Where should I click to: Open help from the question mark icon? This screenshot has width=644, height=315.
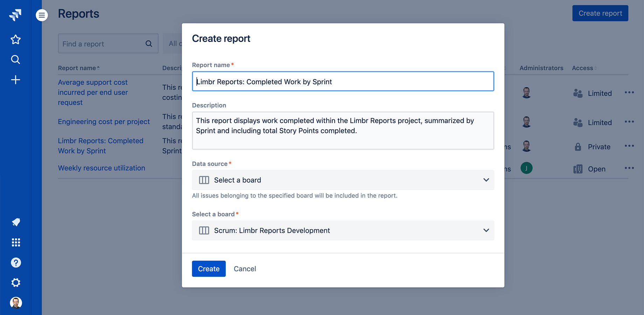[16, 262]
